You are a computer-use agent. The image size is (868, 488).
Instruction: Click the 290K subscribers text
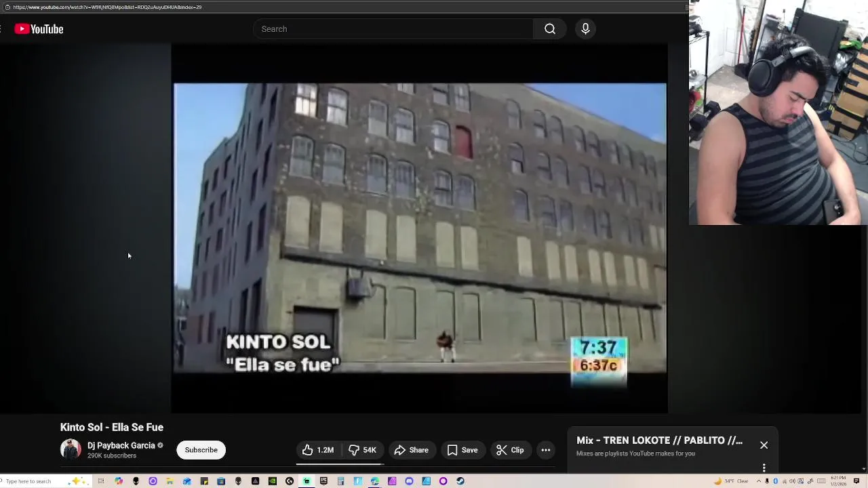(x=112, y=455)
